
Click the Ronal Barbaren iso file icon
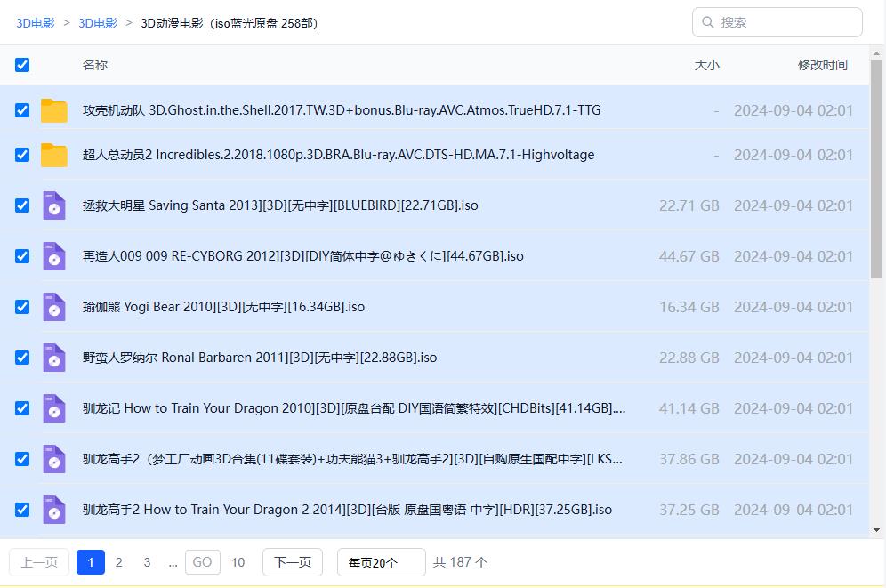(54, 358)
